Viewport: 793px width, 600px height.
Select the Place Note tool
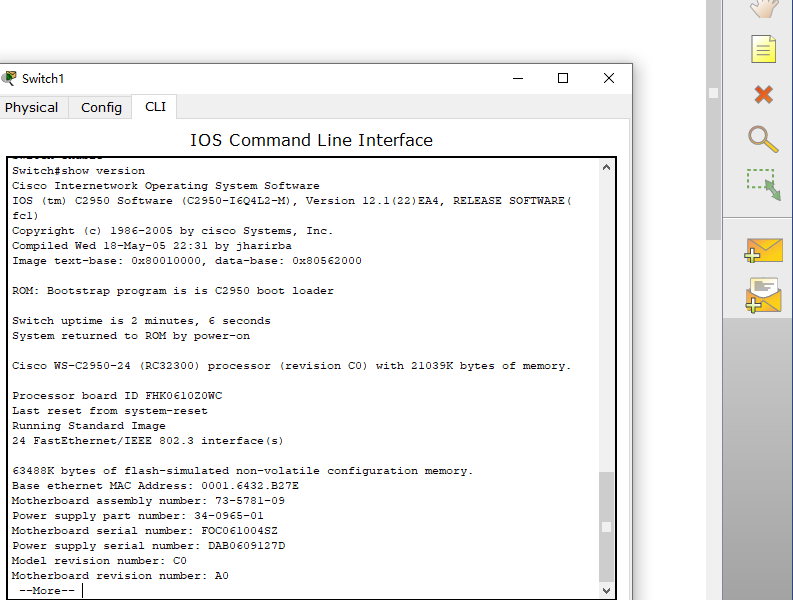763,49
